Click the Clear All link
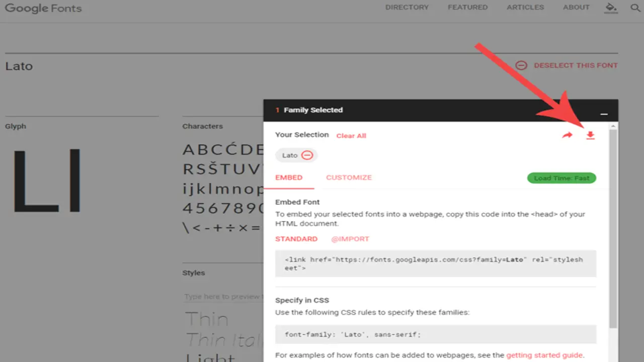644x362 pixels. tap(351, 136)
